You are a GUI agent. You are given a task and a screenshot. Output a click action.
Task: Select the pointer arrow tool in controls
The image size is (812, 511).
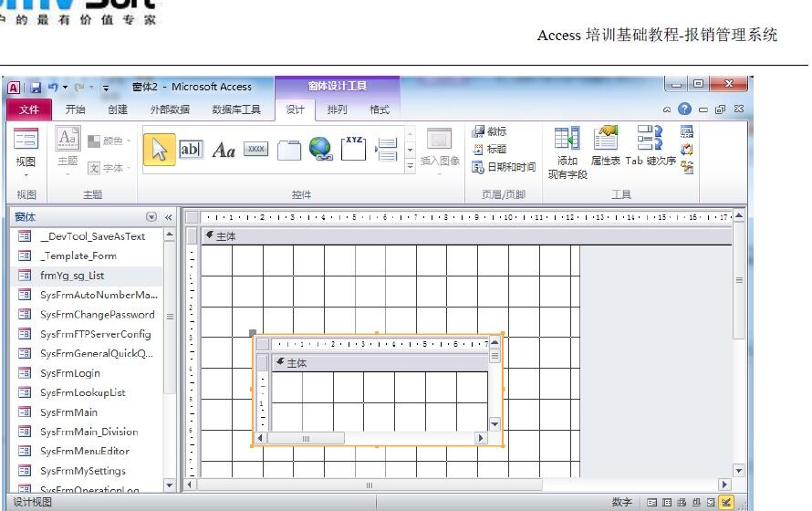click(160, 150)
